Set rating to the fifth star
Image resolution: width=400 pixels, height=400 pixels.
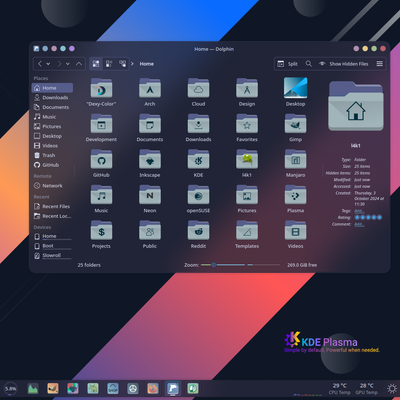click(x=379, y=217)
